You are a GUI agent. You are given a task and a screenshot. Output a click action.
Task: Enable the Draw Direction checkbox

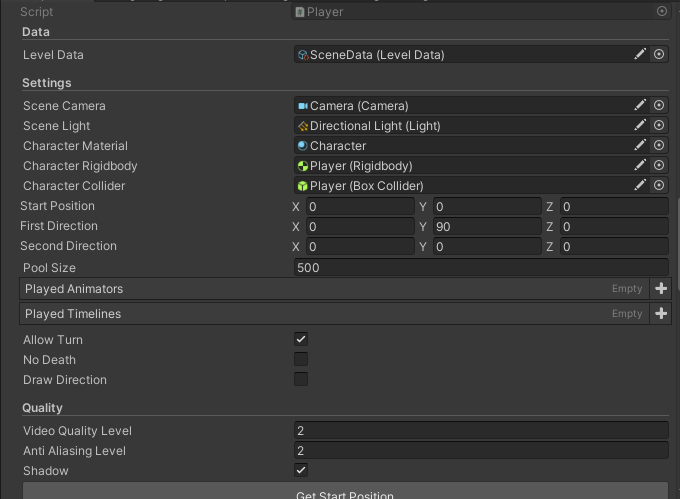(x=301, y=379)
